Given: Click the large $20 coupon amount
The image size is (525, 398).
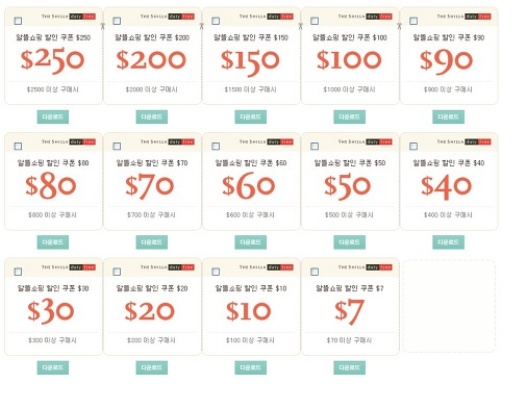Looking at the screenshot, I should pos(150,311).
